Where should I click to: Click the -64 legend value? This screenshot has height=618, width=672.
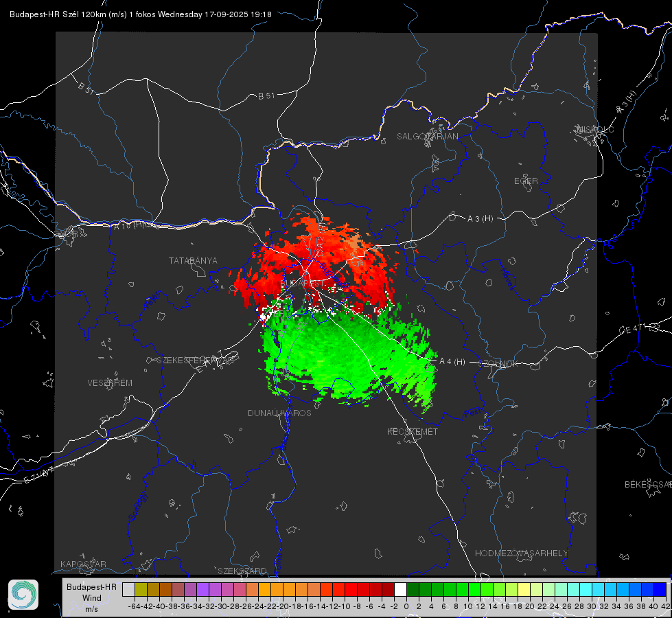point(135,606)
